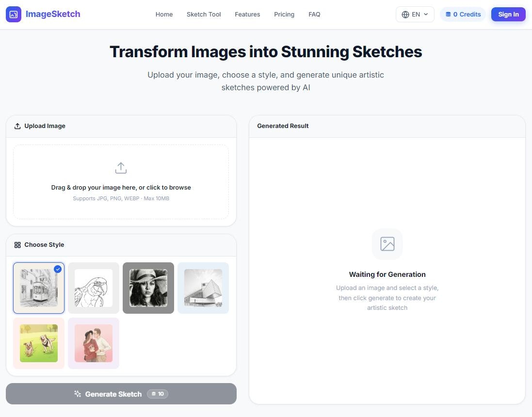Click the globe language icon

pos(406,14)
